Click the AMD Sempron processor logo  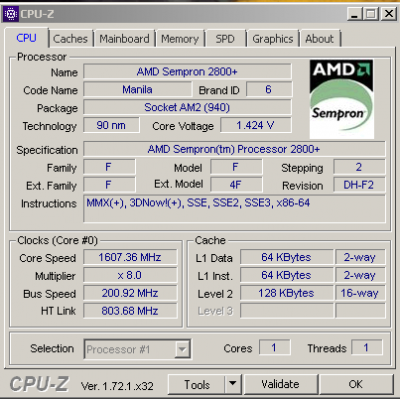click(341, 99)
